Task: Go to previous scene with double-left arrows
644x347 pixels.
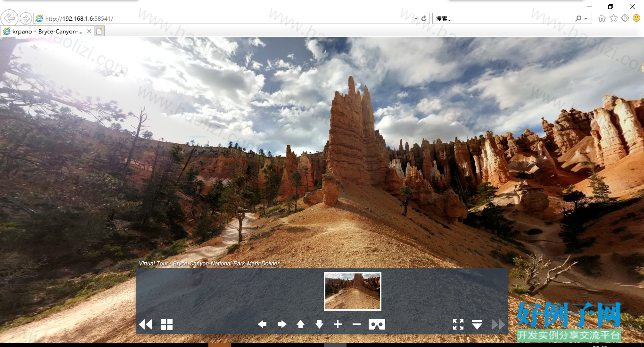Action: click(x=146, y=324)
